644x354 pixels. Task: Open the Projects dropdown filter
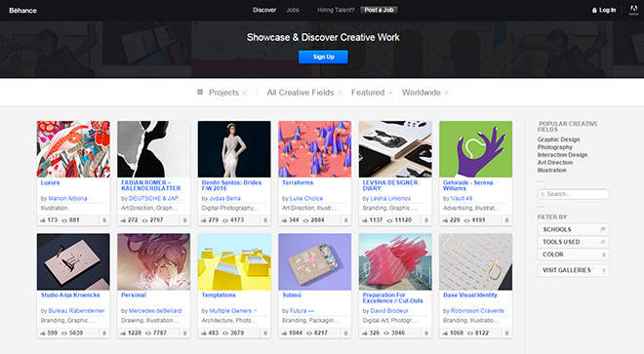[x=228, y=93]
